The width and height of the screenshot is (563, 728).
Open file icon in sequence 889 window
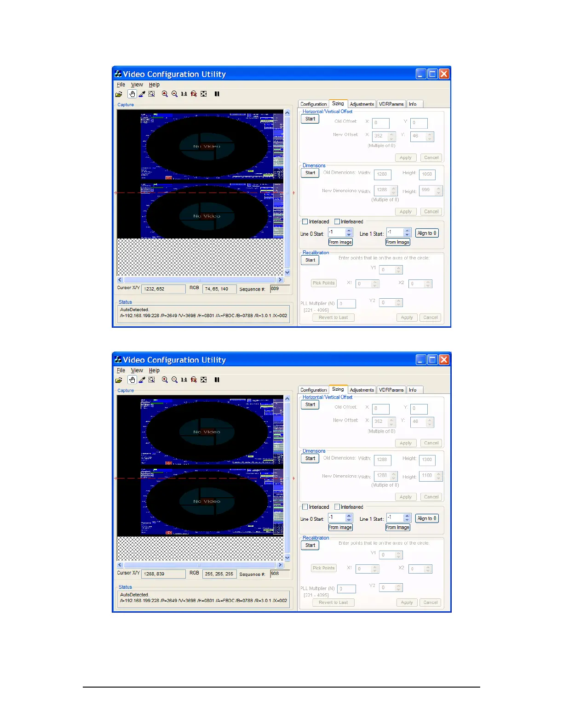click(119, 94)
